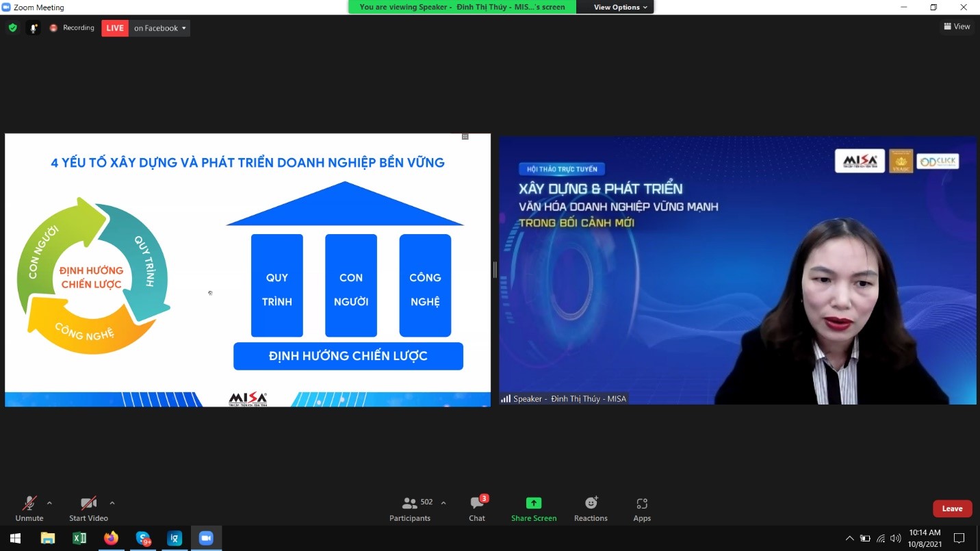
Task: Click the Share Screen button
Action: (534, 509)
